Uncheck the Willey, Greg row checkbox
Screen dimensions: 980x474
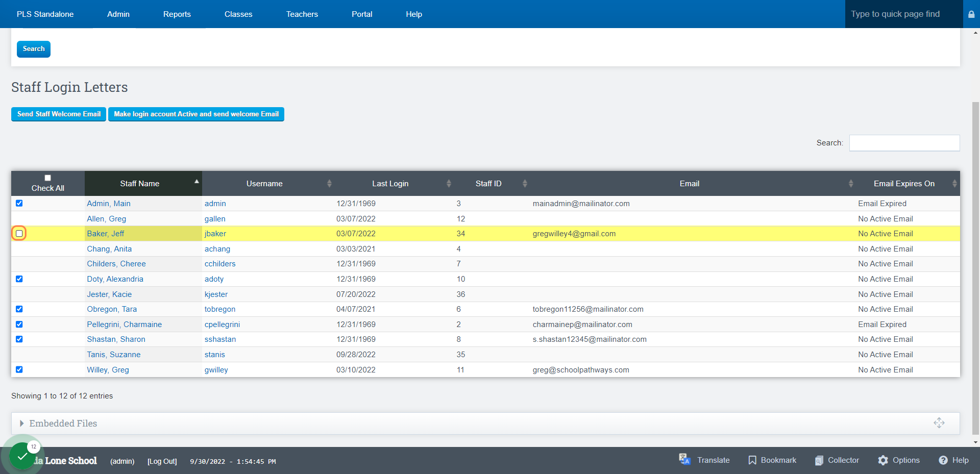pyautogui.click(x=19, y=370)
